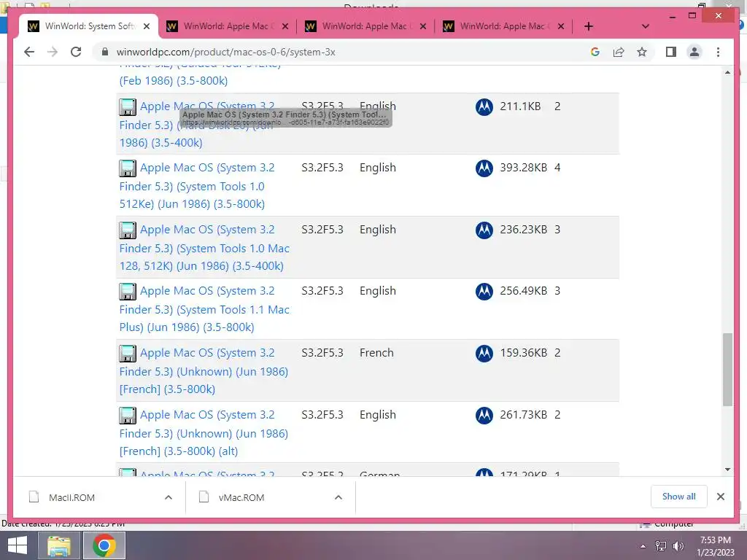Click the padlock site info icon

coord(105,52)
